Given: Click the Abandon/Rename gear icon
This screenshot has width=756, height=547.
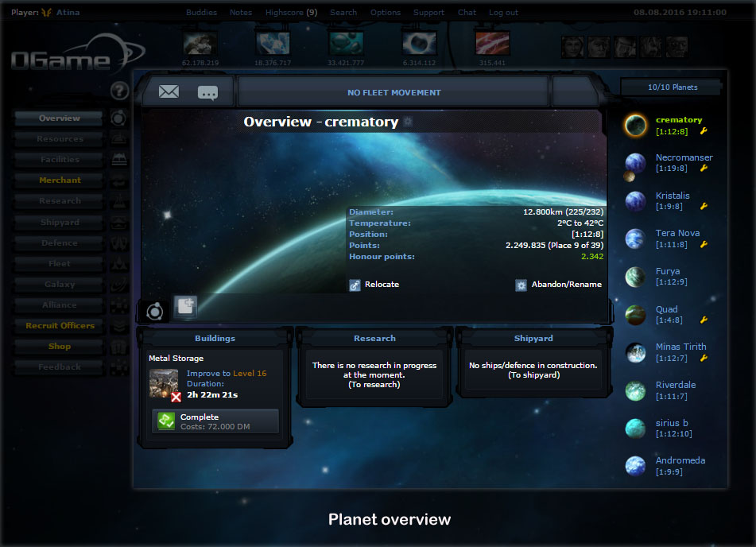Looking at the screenshot, I should pyautogui.click(x=521, y=285).
